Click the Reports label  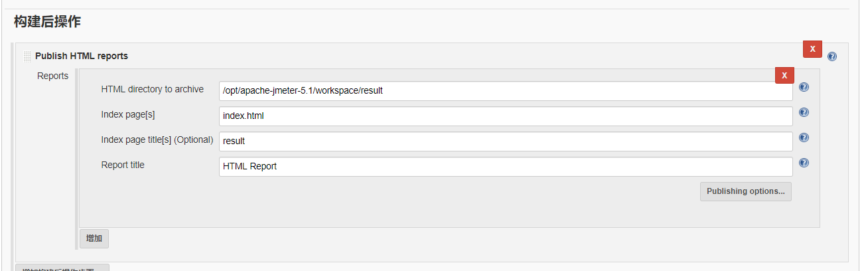click(x=52, y=76)
